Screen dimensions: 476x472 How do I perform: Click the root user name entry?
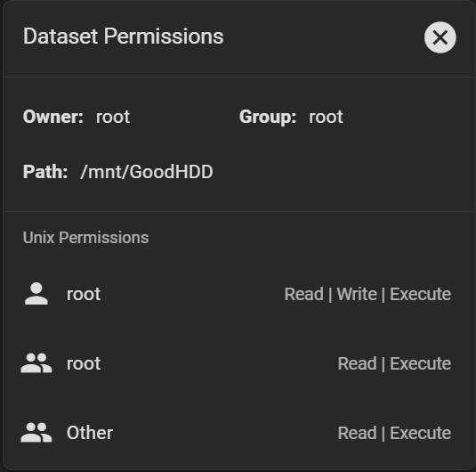point(84,294)
